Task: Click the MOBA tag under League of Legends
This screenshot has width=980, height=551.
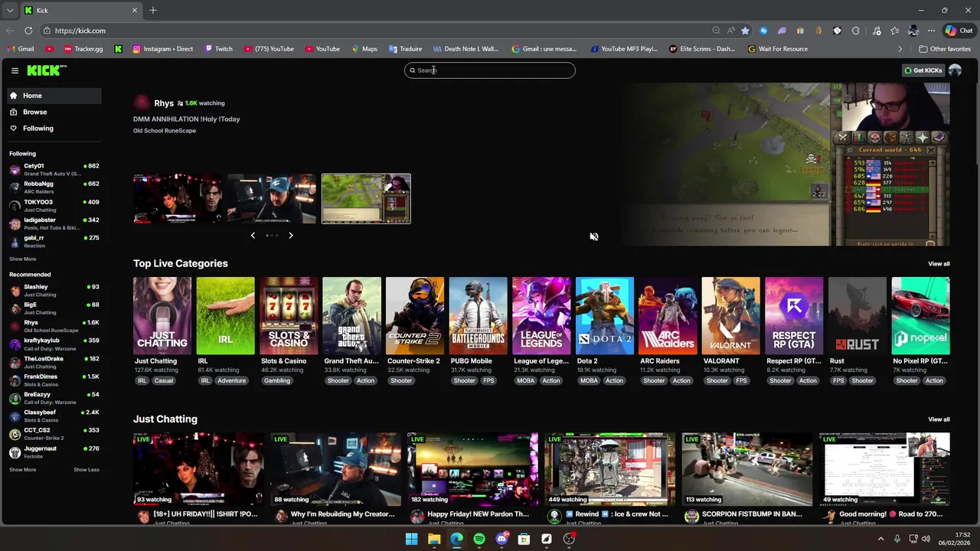Action: click(526, 381)
